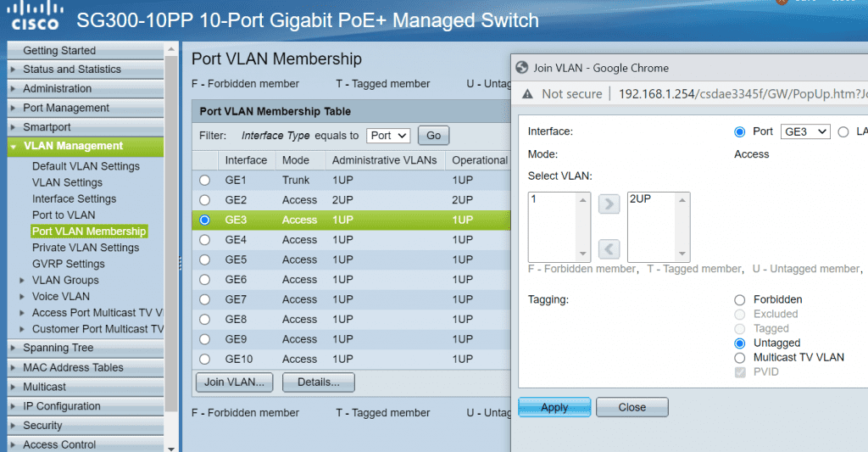Viewport: 868px width, 452px height.
Task: Move VLAN left with the arrow button
Action: tap(609, 249)
